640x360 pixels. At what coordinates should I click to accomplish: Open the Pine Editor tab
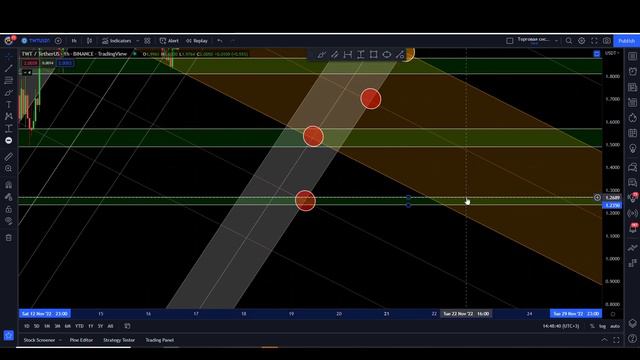point(81,340)
